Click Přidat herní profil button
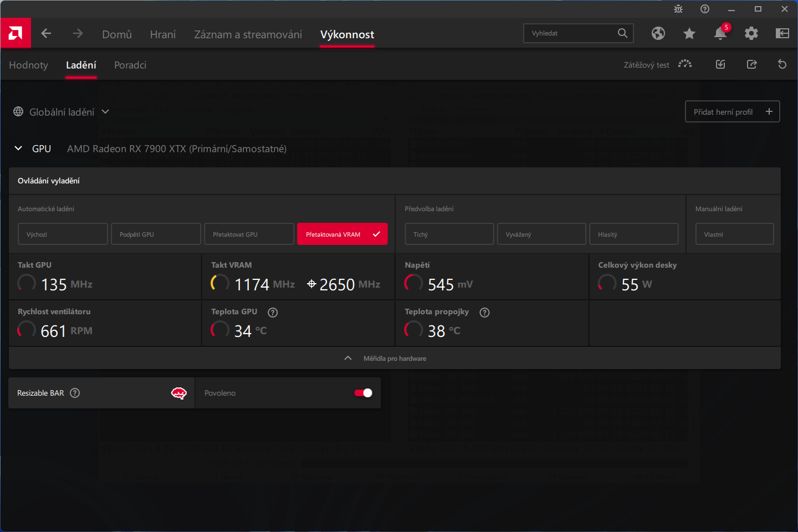The height and width of the screenshot is (532, 798). coord(733,111)
